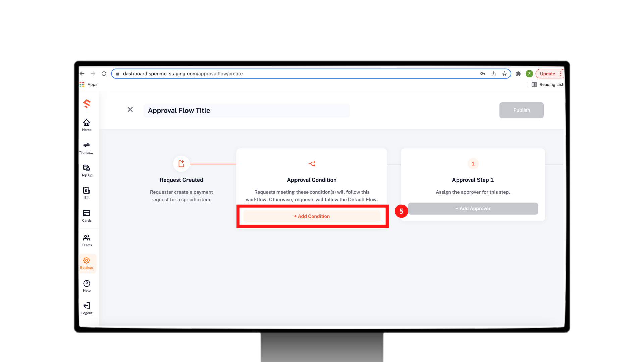644x362 pixels.
Task: Click the browser forward arrow
Action: pyautogui.click(x=93, y=74)
